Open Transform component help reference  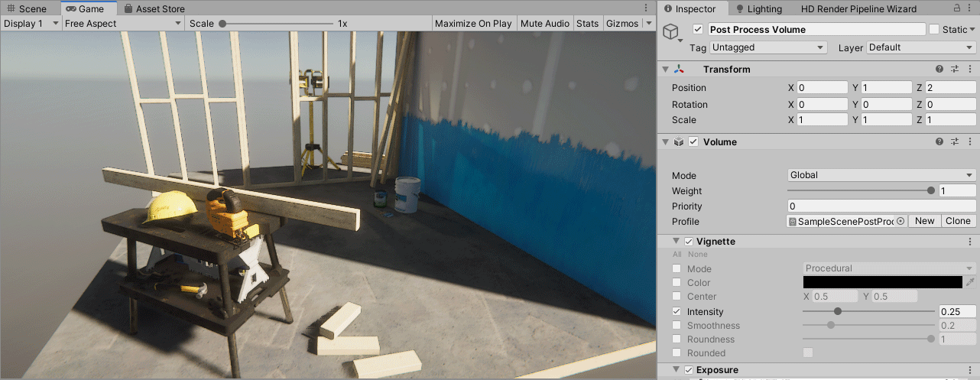coord(939,69)
